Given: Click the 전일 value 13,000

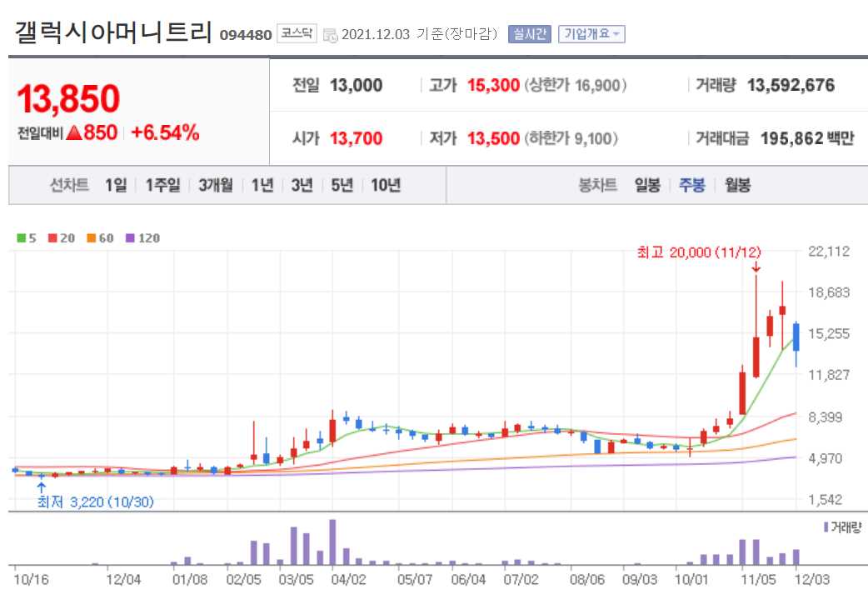Looking at the screenshot, I should [356, 85].
